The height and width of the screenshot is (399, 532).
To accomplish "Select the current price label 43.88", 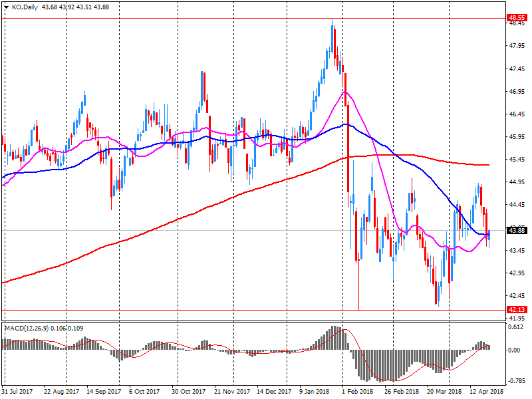I will click(x=517, y=231).
